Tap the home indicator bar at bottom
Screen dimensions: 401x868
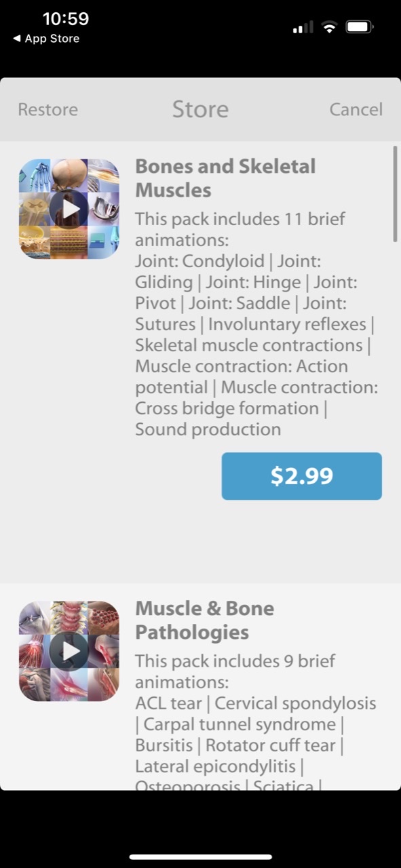pyautogui.click(x=200, y=857)
